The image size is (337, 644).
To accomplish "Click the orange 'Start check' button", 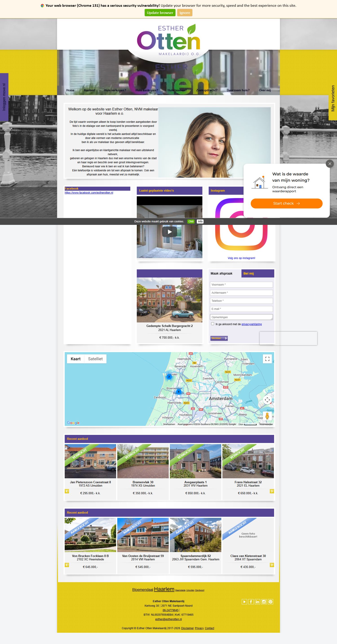I will coord(286,203).
